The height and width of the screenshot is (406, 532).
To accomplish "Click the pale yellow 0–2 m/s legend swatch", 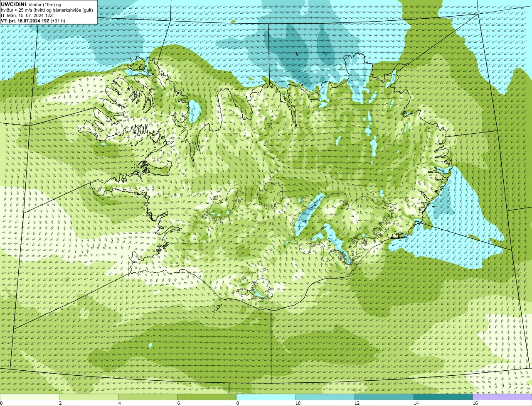I will (30, 397).
